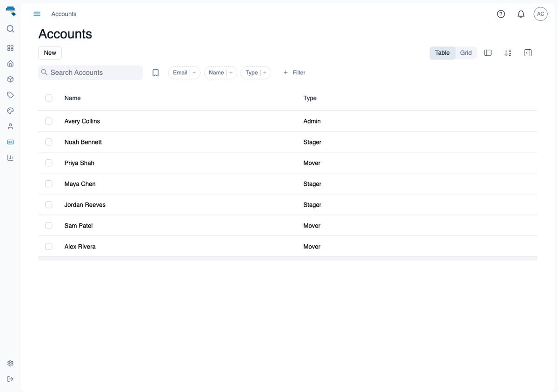This screenshot has height=392, width=558.
Task: Click the app logo in the sidebar
Action: (10, 11)
